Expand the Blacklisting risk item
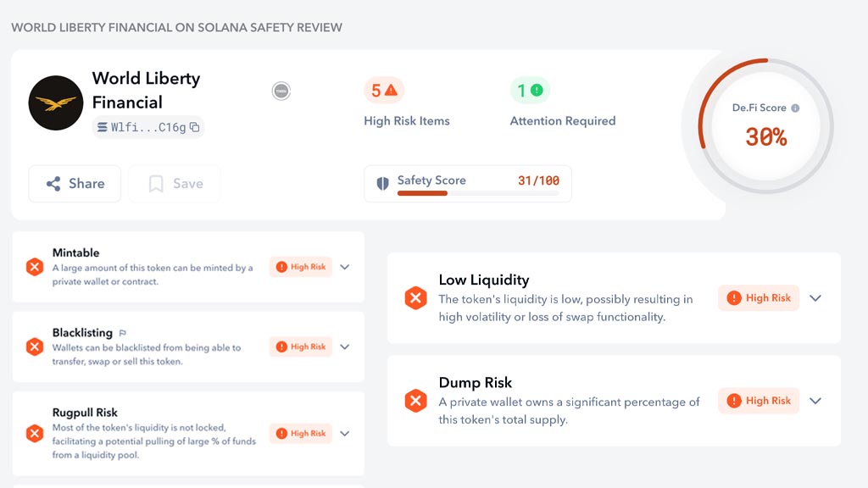The height and width of the screenshot is (488, 868). click(345, 347)
